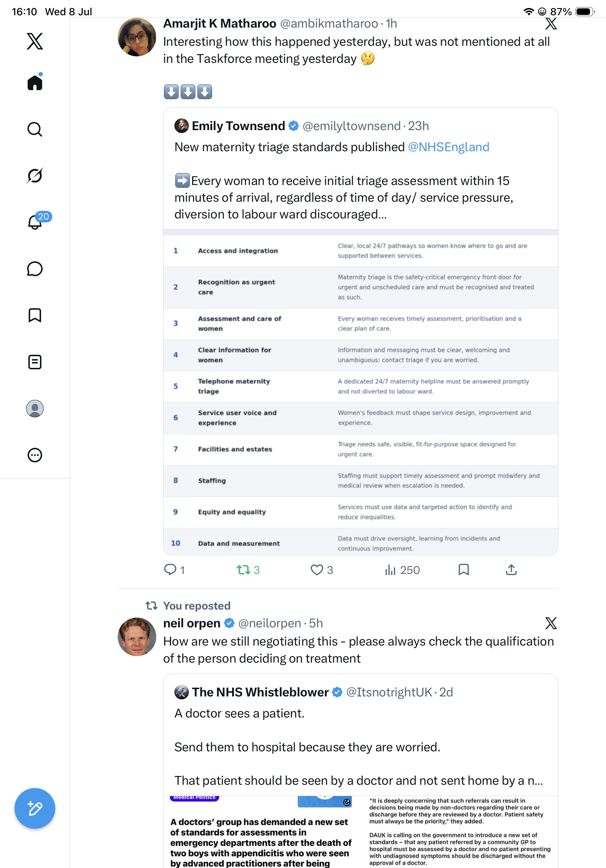Bookmark Amarjit K Matharoo's post

464,570
